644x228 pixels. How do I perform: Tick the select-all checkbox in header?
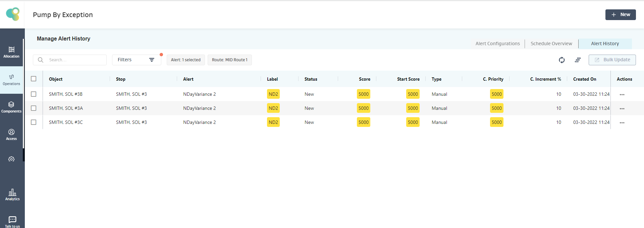[x=34, y=79]
